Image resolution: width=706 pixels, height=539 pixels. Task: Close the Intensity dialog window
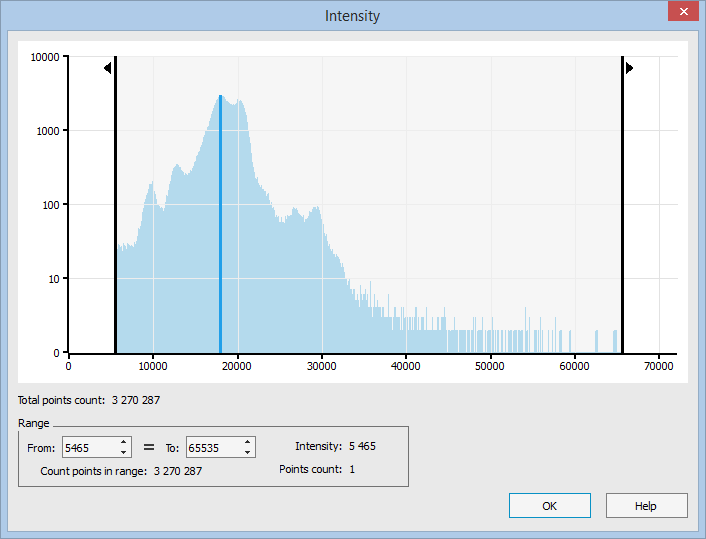pos(683,12)
